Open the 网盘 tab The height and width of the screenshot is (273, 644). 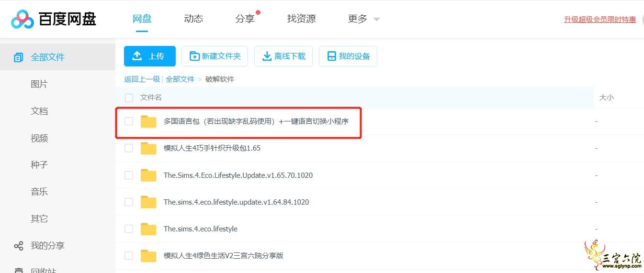point(142,19)
